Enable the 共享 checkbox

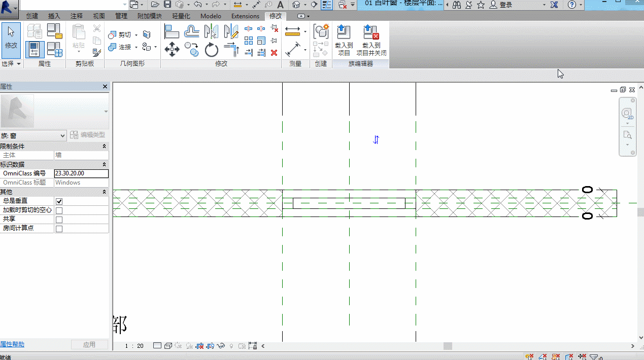coord(59,220)
